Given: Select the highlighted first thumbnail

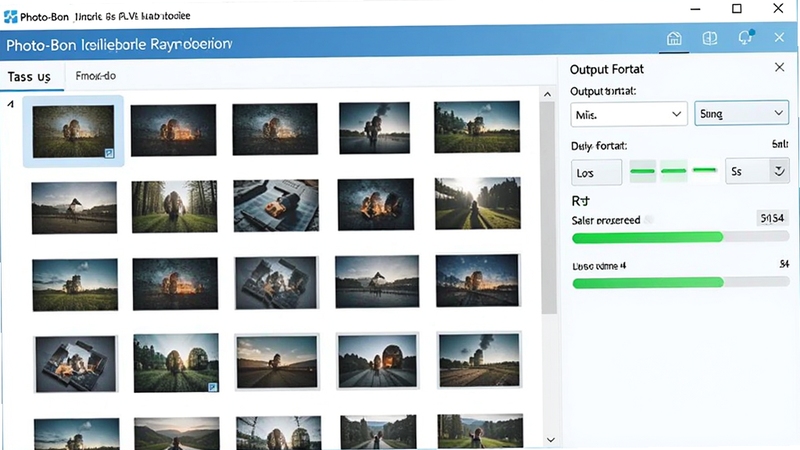Looking at the screenshot, I should pyautogui.click(x=73, y=132).
